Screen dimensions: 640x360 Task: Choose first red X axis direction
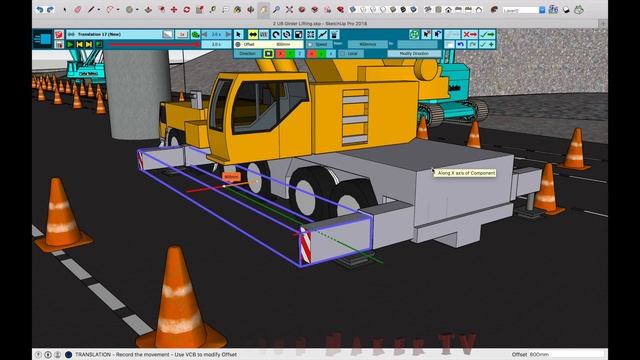point(280,53)
